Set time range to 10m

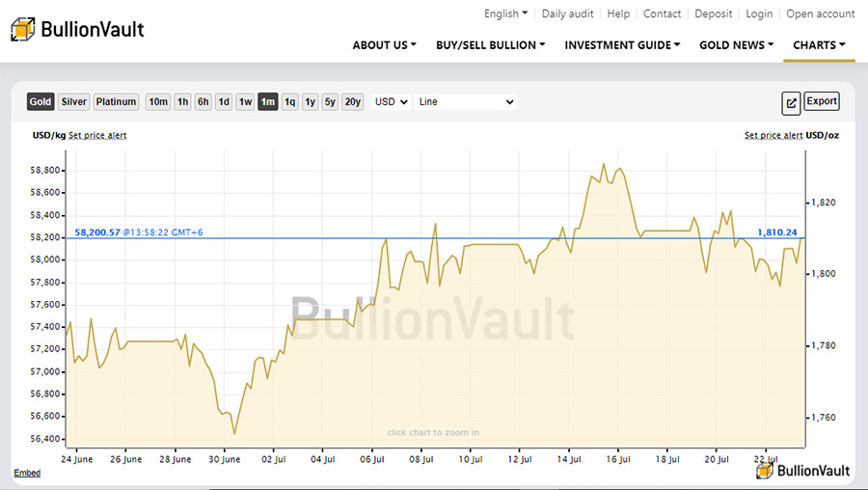pyautogui.click(x=158, y=102)
